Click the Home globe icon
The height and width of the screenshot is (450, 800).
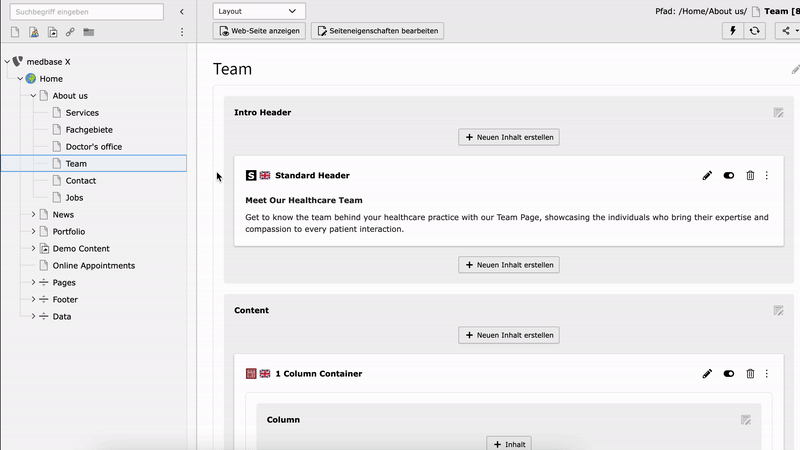pyautogui.click(x=31, y=79)
